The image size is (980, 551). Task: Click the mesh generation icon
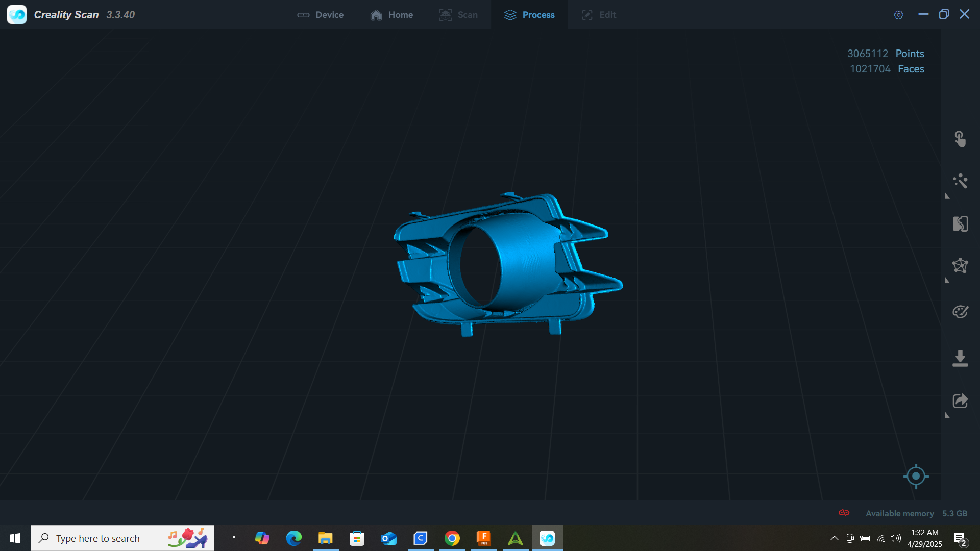[960, 265]
